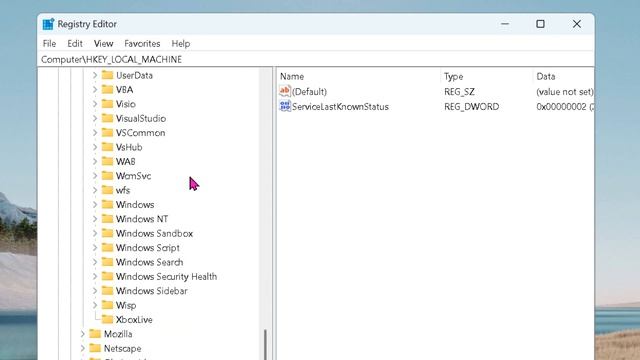Expand the VSCommon key

[x=95, y=133]
